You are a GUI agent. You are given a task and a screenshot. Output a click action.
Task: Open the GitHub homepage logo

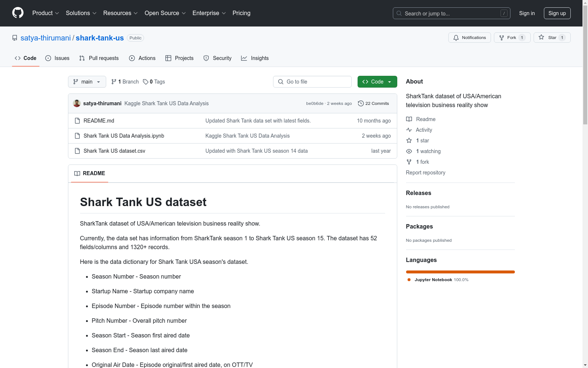(18, 13)
